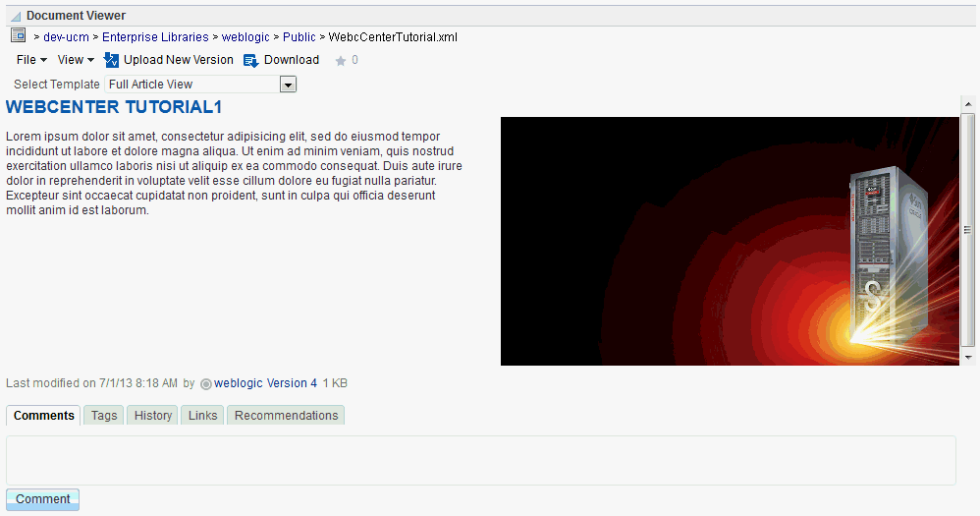The height and width of the screenshot is (516, 980).
Task: Click the server rack article image
Action: point(730,241)
